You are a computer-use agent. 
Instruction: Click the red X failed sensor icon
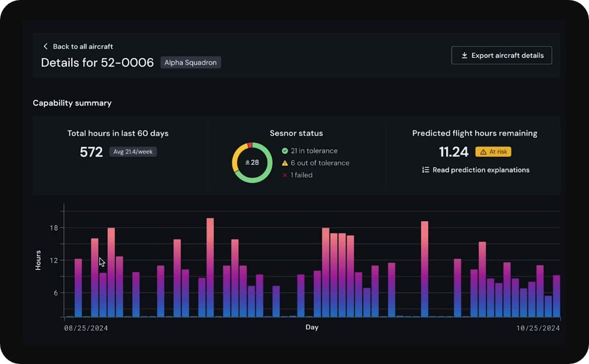pos(285,175)
